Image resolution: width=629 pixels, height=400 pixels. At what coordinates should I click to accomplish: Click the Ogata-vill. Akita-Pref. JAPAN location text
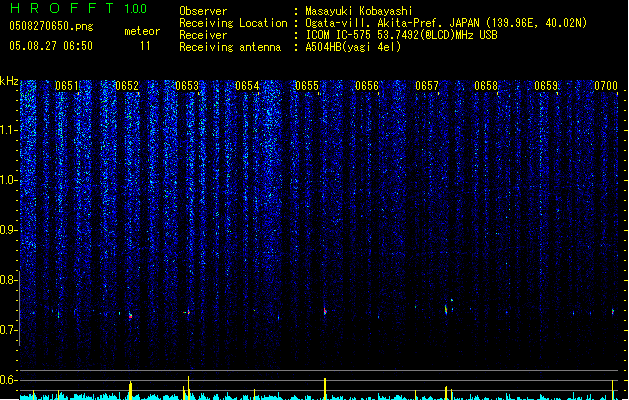[446, 23]
